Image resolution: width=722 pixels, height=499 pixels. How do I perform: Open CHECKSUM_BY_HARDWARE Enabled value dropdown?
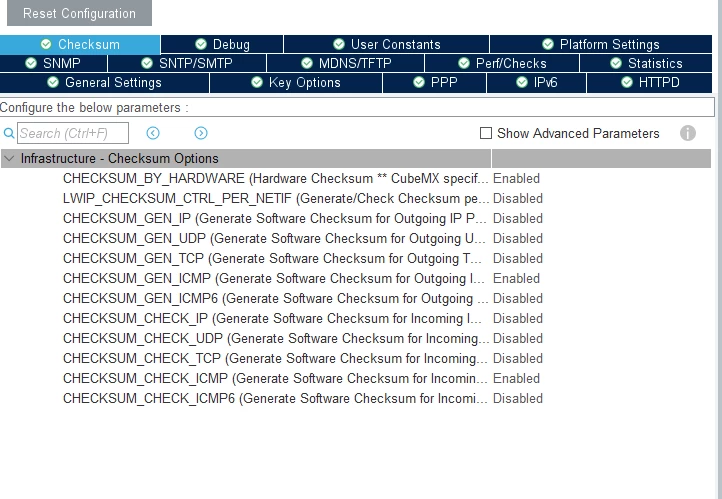(516, 178)
